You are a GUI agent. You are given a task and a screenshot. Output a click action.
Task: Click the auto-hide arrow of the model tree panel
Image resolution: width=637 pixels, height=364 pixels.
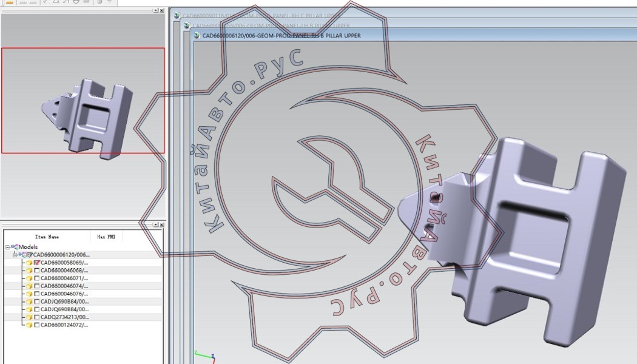pyautogui.click(x=155, y=224)
